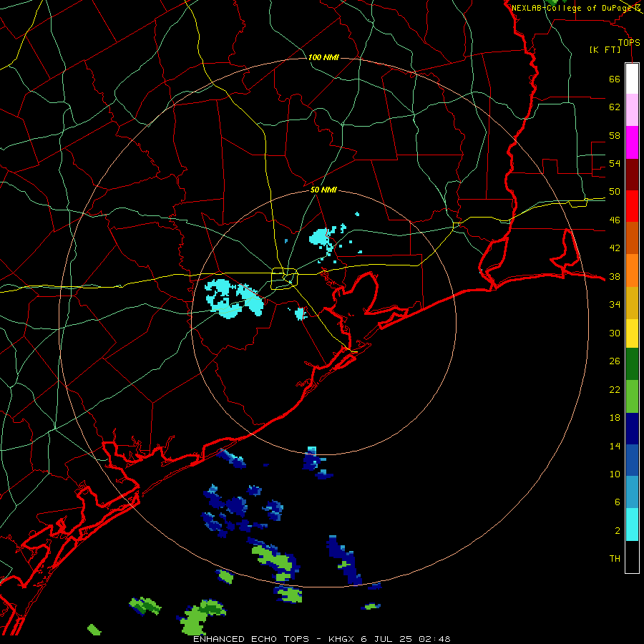Click the legend value '62'
Image resolution: width=644 pixels, height=644 pixels.
tap(615, 107)
